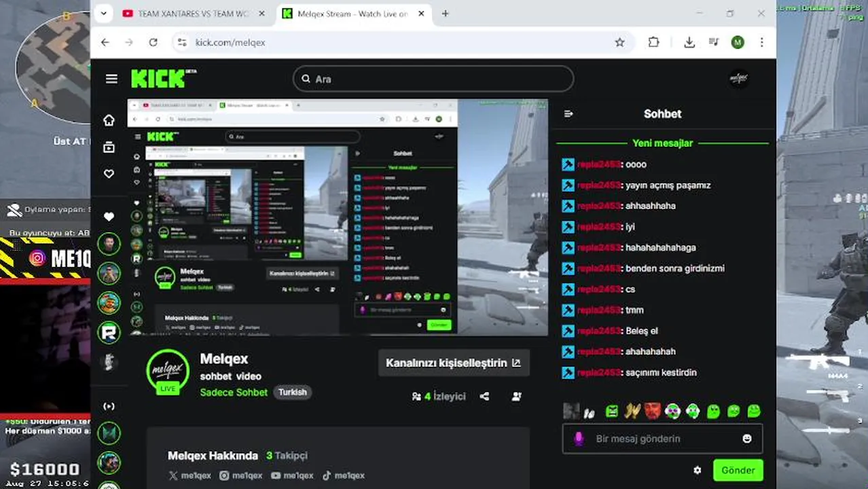Click the Bir mesaj gönderin input
This screenshot has width=868, height=489.
tap(662, 439)
